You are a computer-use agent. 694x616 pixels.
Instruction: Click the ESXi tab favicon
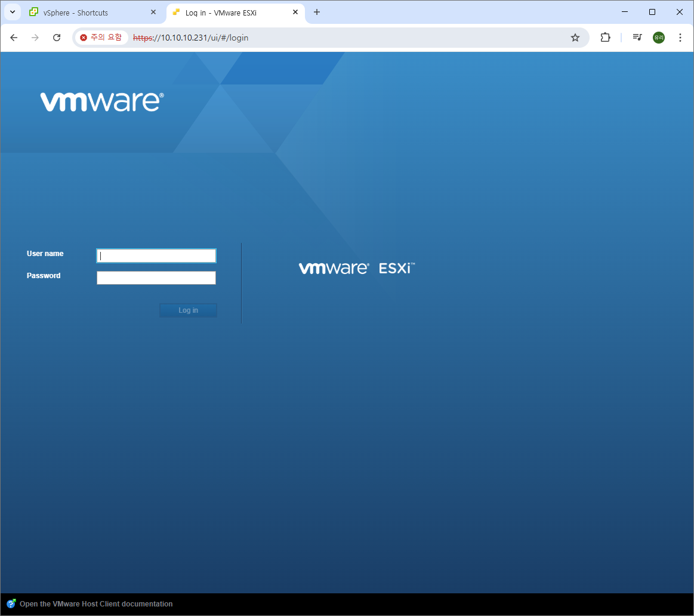pos(176,13)
